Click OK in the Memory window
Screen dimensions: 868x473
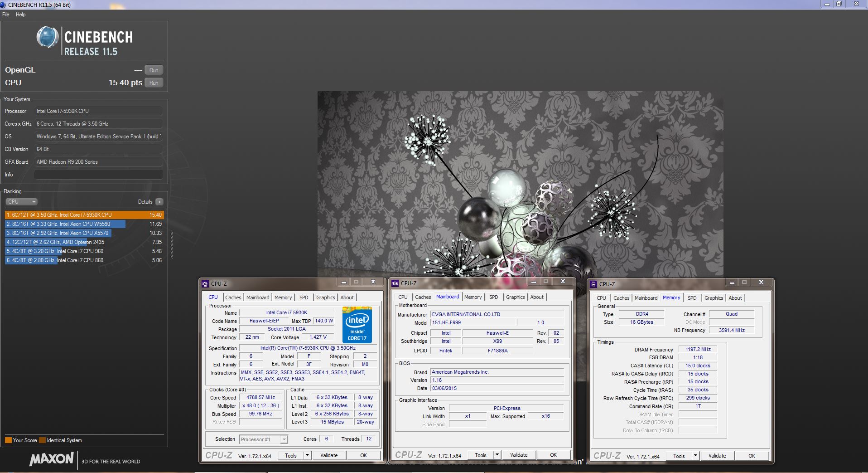click(752, 456)
